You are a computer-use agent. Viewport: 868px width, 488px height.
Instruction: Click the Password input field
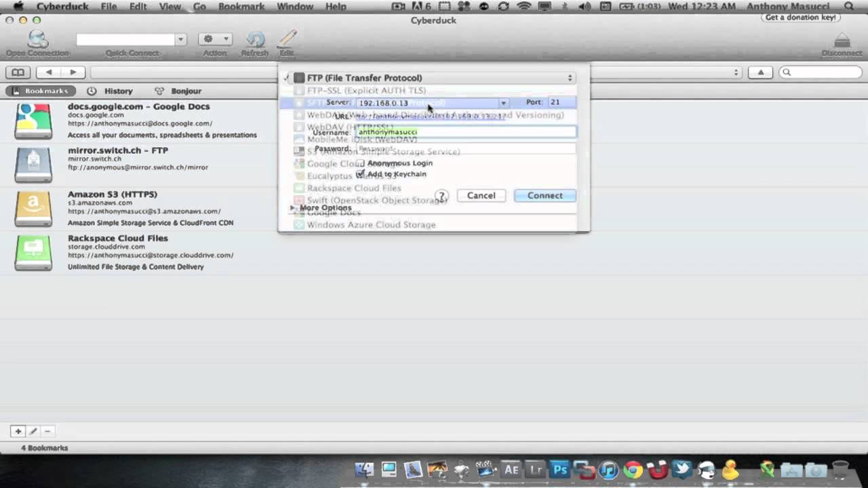point(466,148)
